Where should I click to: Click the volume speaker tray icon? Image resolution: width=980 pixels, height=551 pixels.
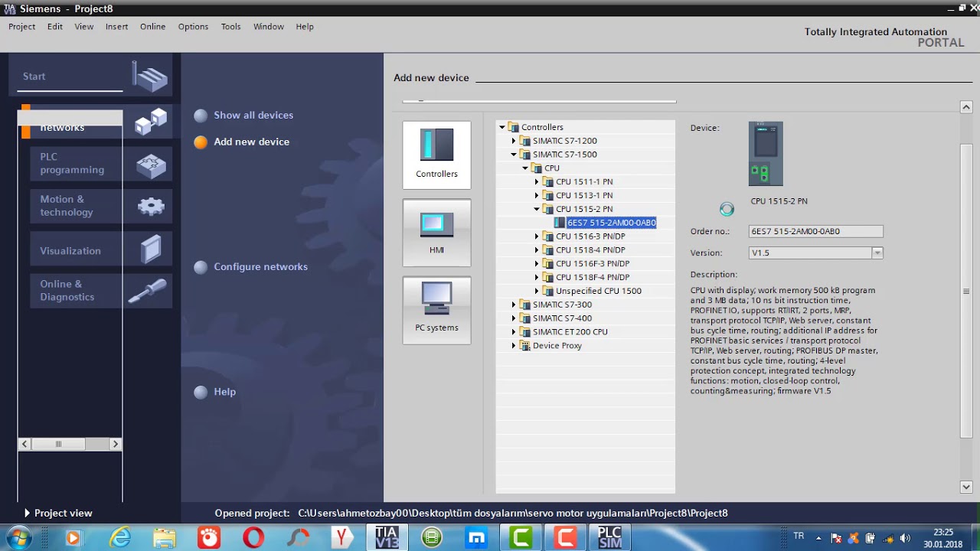click(x=906, y=538)
